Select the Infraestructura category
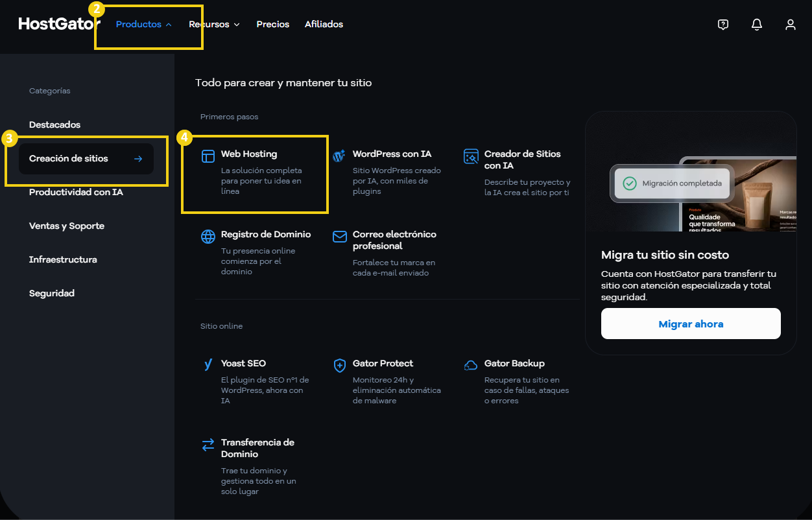 click(x=63, y=259)
